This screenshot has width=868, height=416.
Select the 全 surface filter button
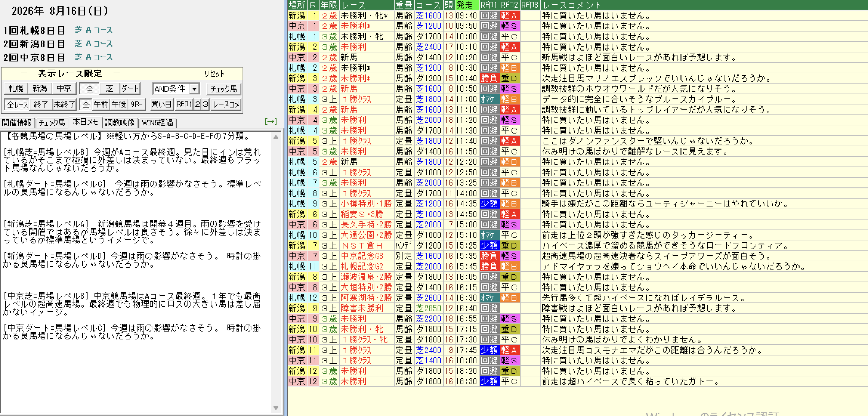click(90, 88)
